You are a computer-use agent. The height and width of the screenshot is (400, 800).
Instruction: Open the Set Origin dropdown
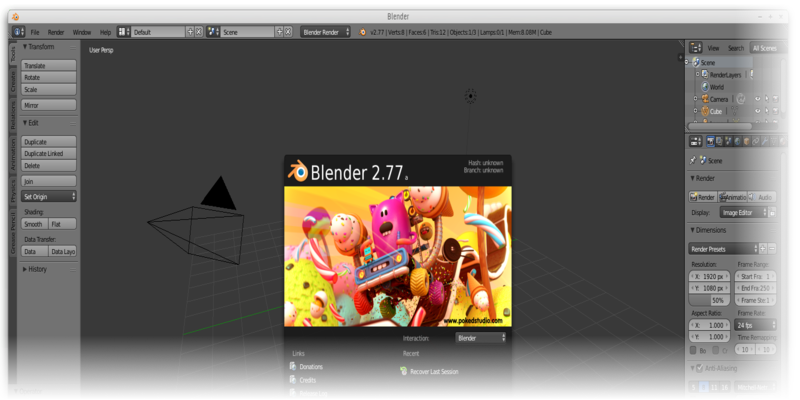pyautogui.click(x=49, y=196)
